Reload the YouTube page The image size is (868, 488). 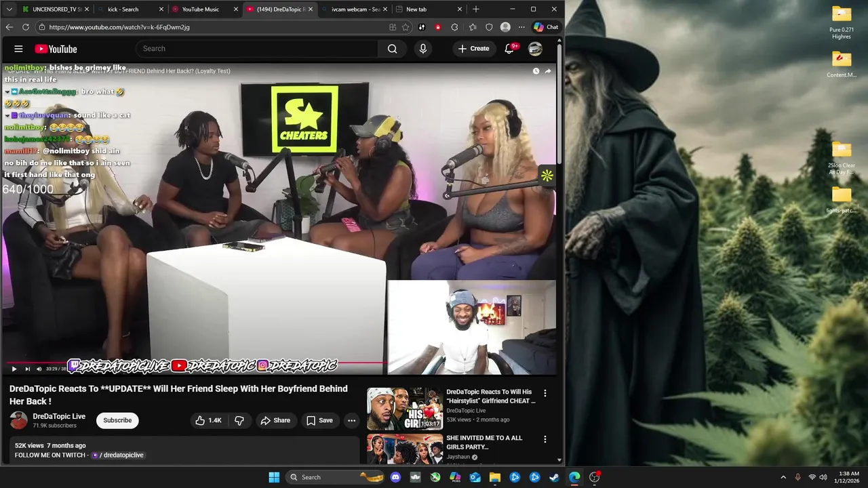26,27
